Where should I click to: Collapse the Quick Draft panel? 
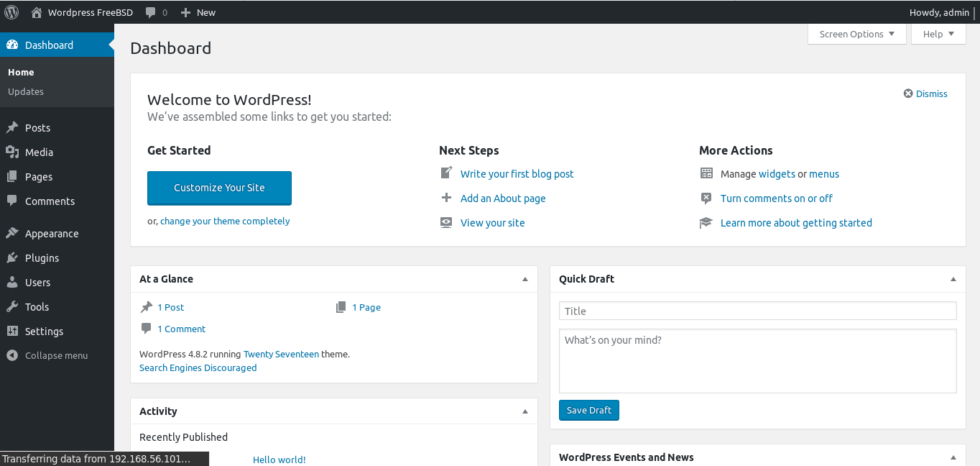953,279
